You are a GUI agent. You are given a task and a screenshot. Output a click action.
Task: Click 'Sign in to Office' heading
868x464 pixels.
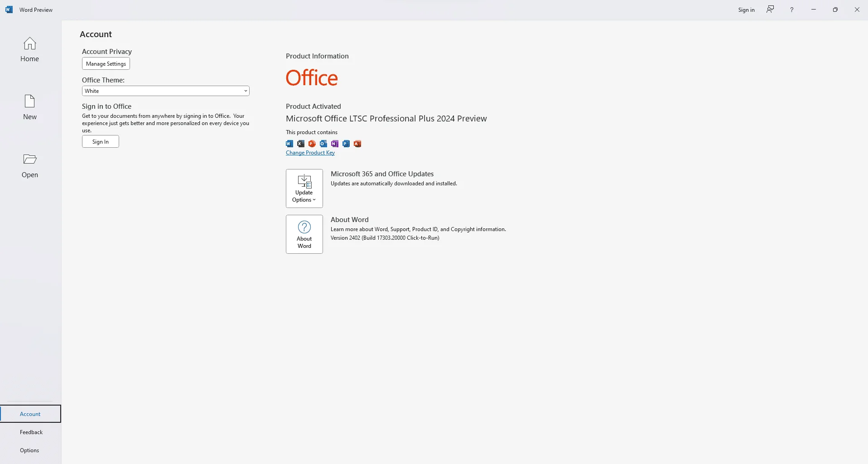click(x=106, y=106)
